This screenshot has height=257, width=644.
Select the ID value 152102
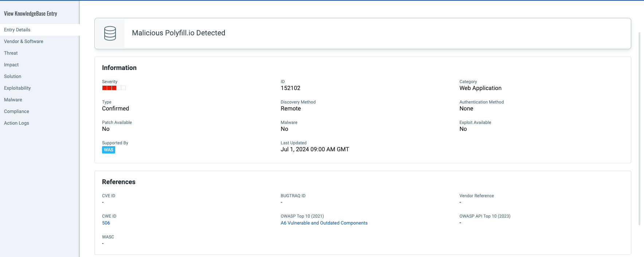click(x=290, y=88)
